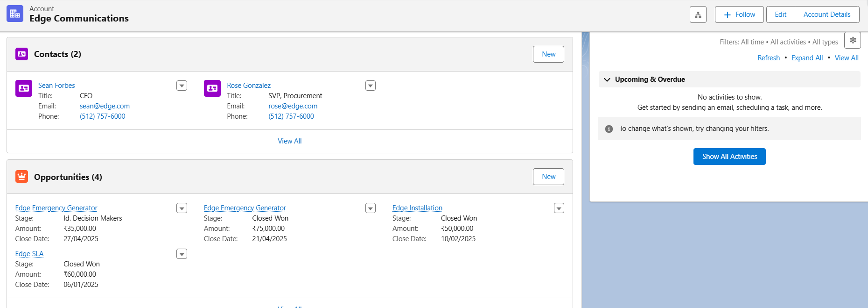Click Rose Gonzalez contact card icon
Screen dimensions: 868x308
(212, 88)
